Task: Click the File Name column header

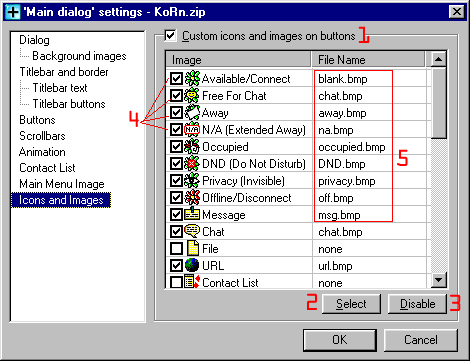Action: pyautogui.click(x=369, y=60)
